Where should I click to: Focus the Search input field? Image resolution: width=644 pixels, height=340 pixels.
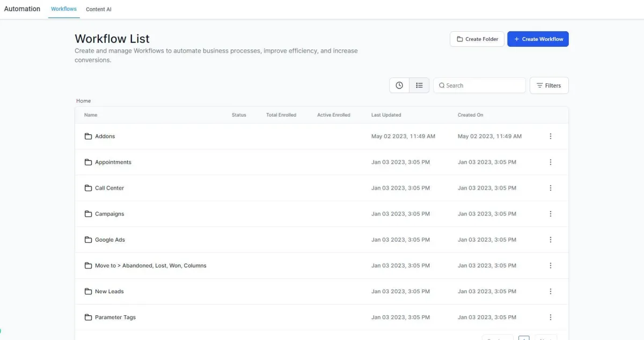click(479, 85)
